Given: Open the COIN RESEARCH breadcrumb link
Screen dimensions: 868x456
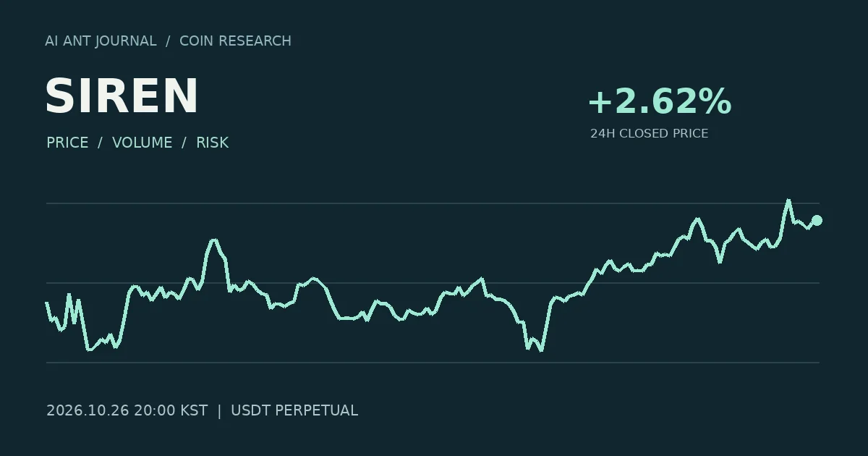Looking at the screenshot, I should tap(235, 41).
